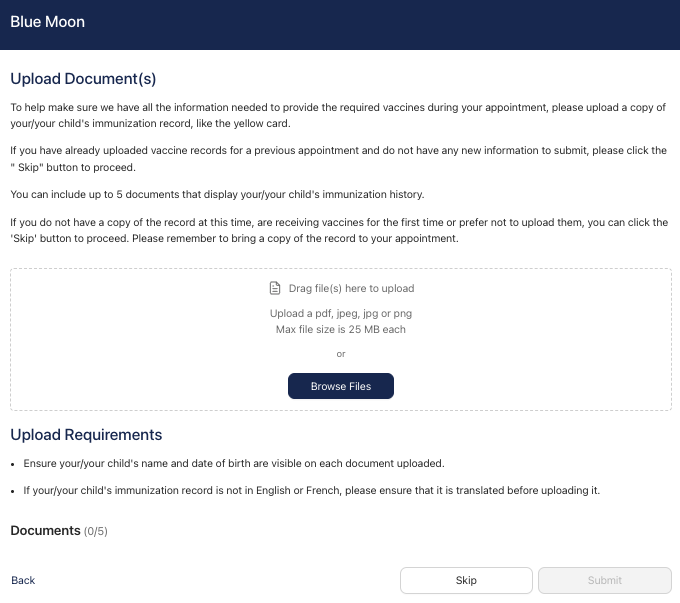Click the Browse Files button

(341, 386)
